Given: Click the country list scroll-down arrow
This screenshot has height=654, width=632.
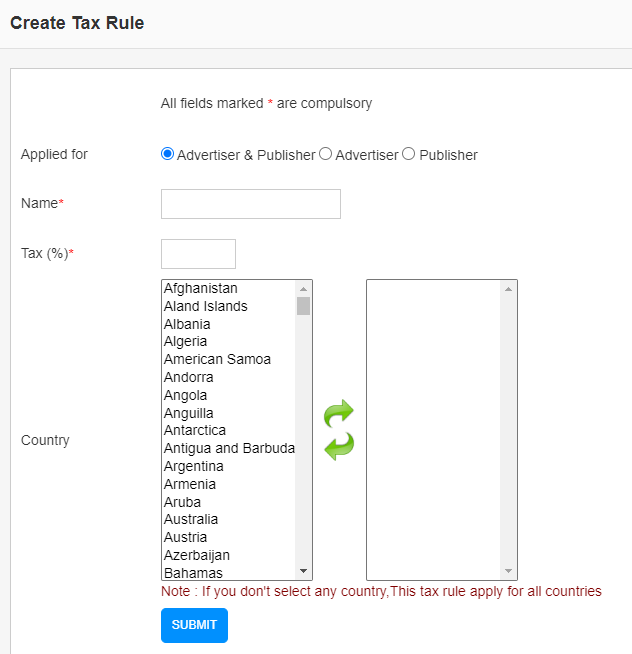Looking at the screenshot, I should (x=303, y=571).
